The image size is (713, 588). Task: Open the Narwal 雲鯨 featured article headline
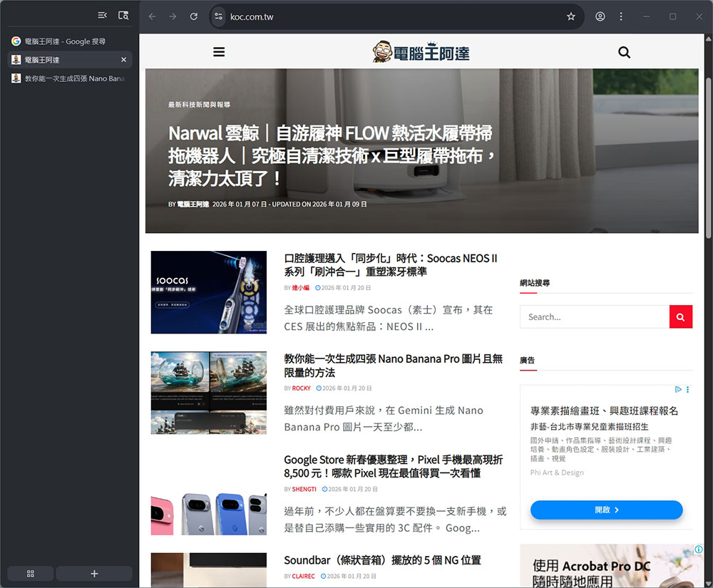(332, 156)
